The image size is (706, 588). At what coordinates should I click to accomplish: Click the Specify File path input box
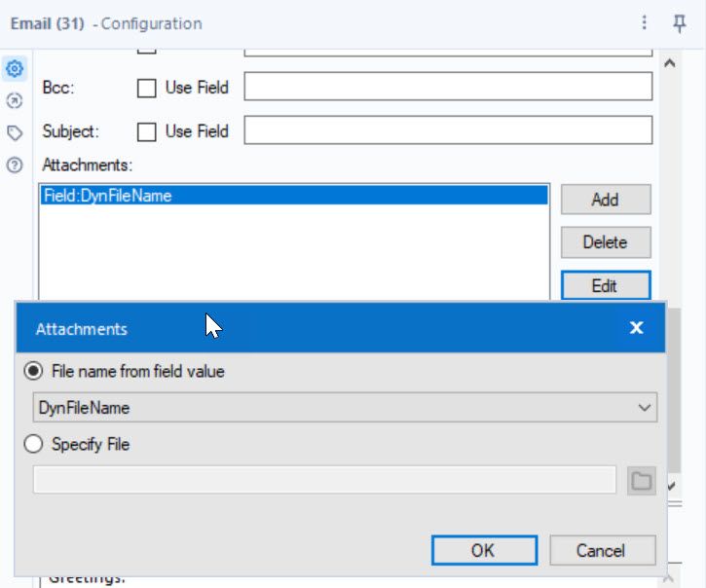[x=324, y=480]
